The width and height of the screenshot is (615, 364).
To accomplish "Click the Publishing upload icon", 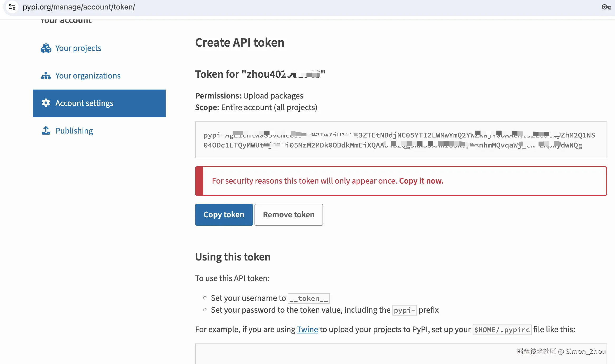I will click(46, 131).
